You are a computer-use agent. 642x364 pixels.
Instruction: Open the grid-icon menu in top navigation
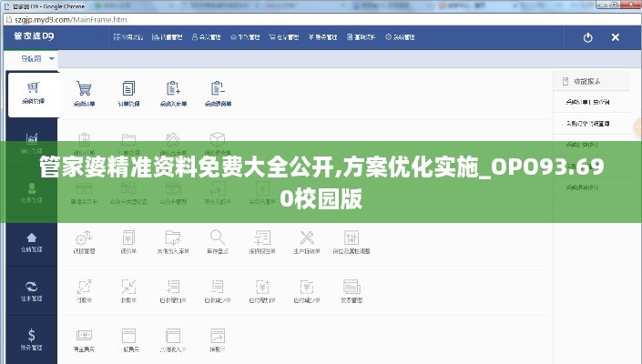128,37
